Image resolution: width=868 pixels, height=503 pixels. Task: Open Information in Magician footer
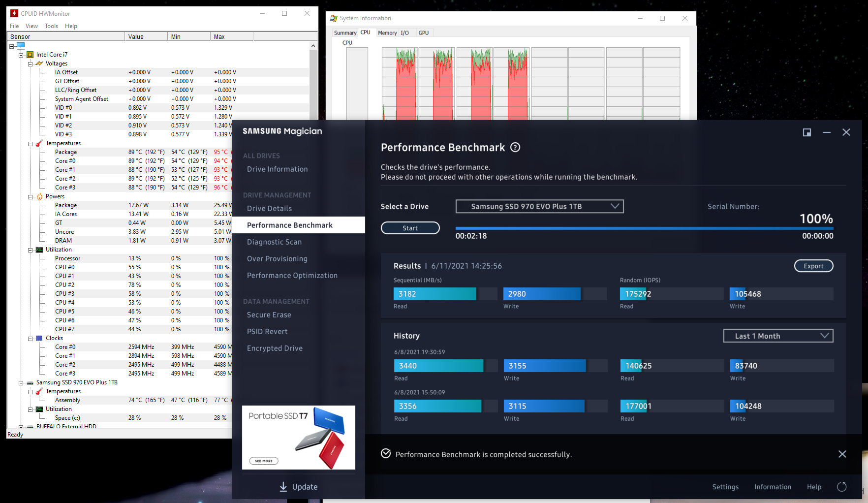pyautogui.click(x=773, y=487)
